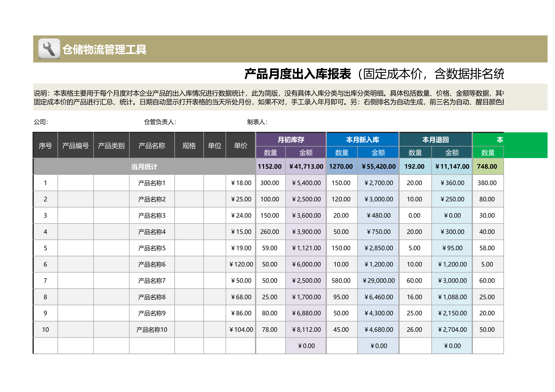Select total cell ¥41,713.00

306,167
